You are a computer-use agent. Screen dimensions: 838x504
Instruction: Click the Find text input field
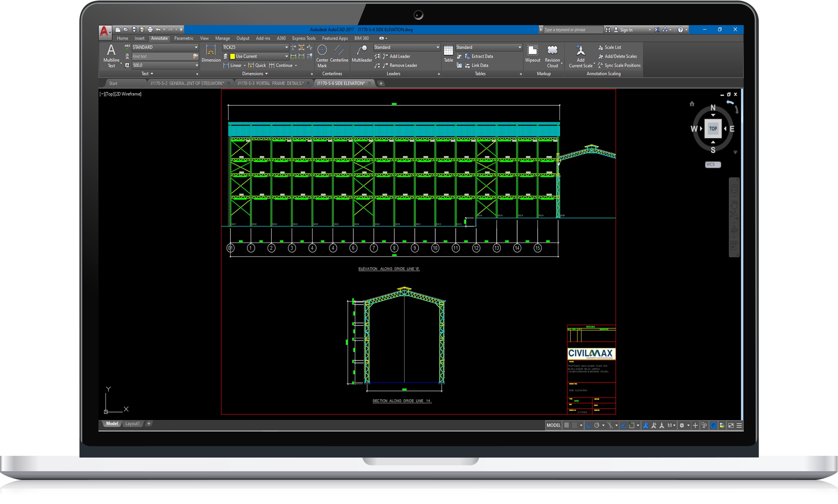161,56
